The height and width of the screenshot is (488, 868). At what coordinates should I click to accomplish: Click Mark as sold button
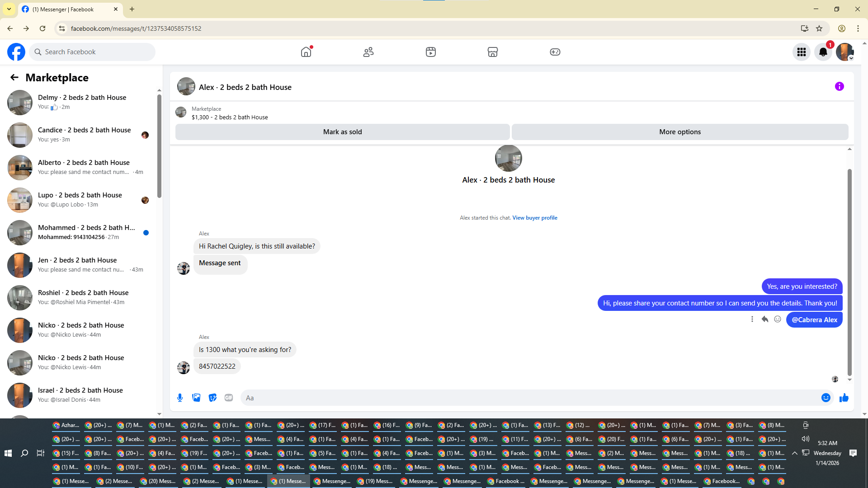(x=342, y=132)
